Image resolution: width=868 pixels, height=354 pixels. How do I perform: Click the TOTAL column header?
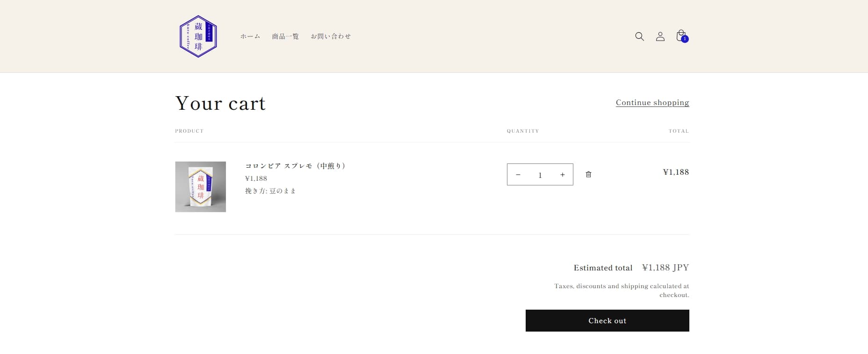[x=679, y=131]
